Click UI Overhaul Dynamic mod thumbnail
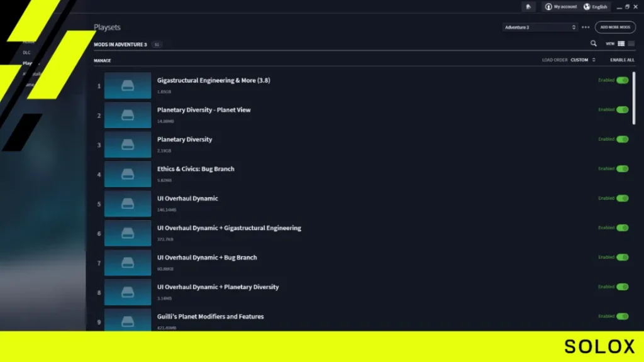Image resolution: width=644 pixels, height=362 pixels. (128, 204)
